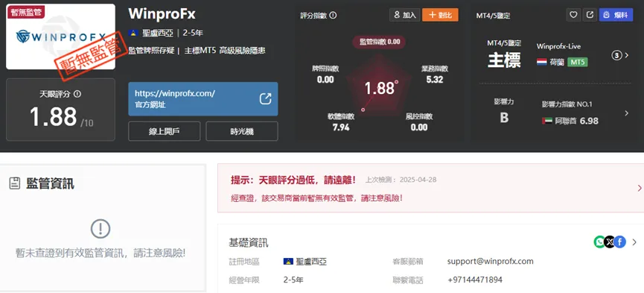The width and height of the screenshot is (644, 293).
Task: Click the 加入 button
Action: [404, 15]
